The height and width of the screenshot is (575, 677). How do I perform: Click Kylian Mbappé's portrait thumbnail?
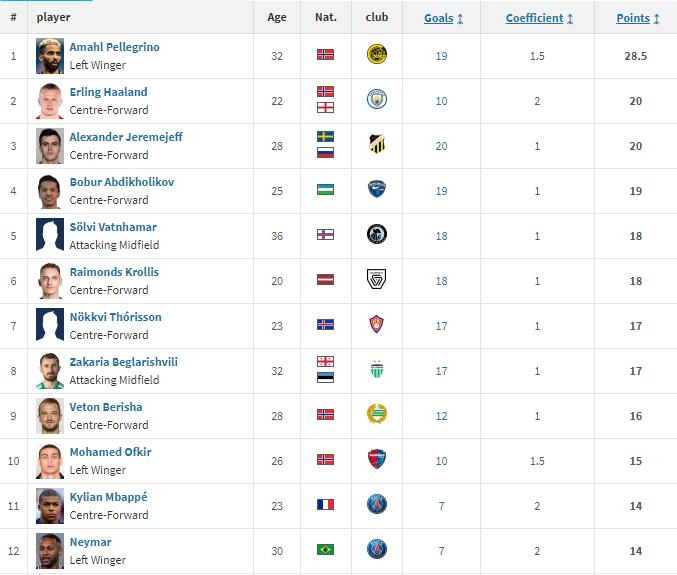50,506
